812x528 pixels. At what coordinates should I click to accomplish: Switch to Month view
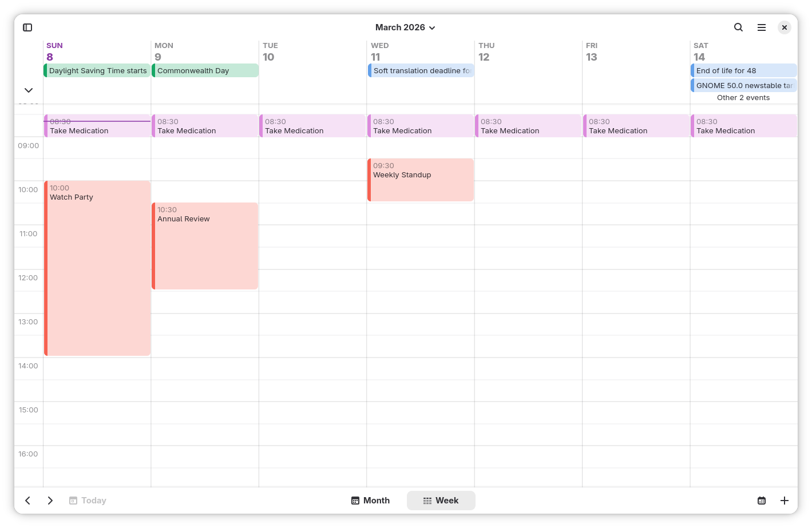370,501
